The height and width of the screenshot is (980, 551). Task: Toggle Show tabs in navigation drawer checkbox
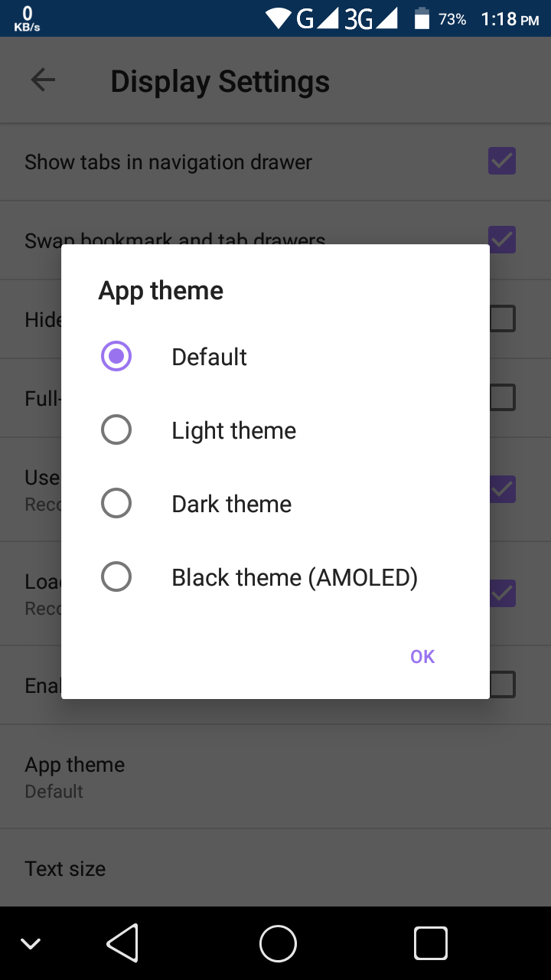502,162
